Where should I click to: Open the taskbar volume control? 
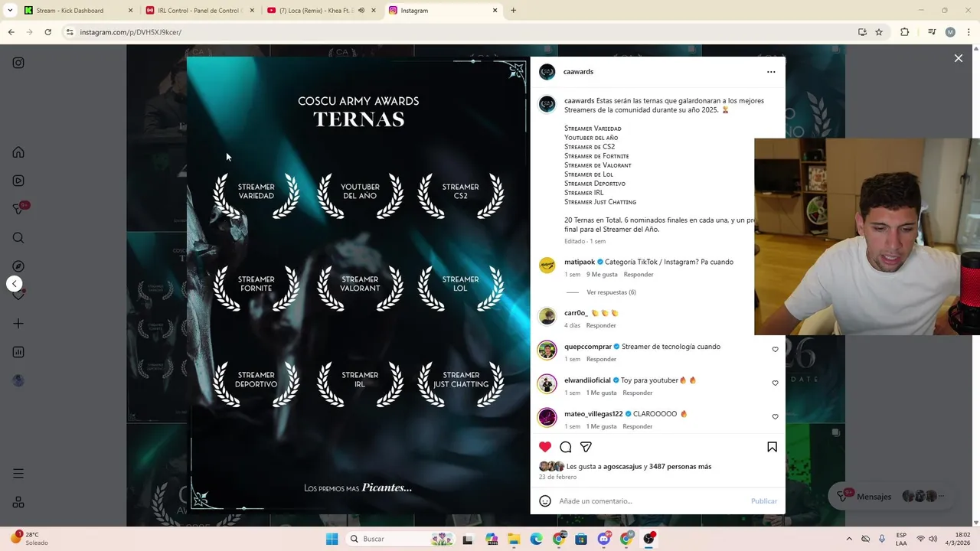[x=933, y=539]
